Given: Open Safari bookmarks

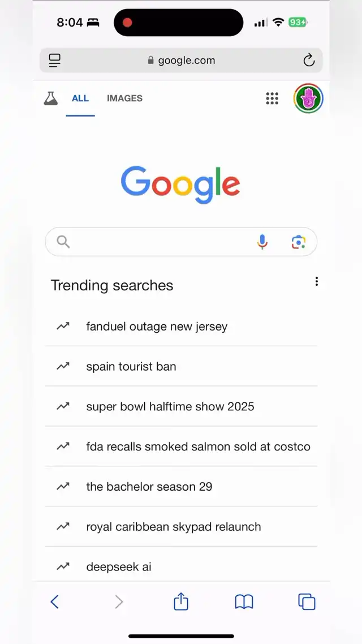Looking at the screenshot, I should click(244, 602).
